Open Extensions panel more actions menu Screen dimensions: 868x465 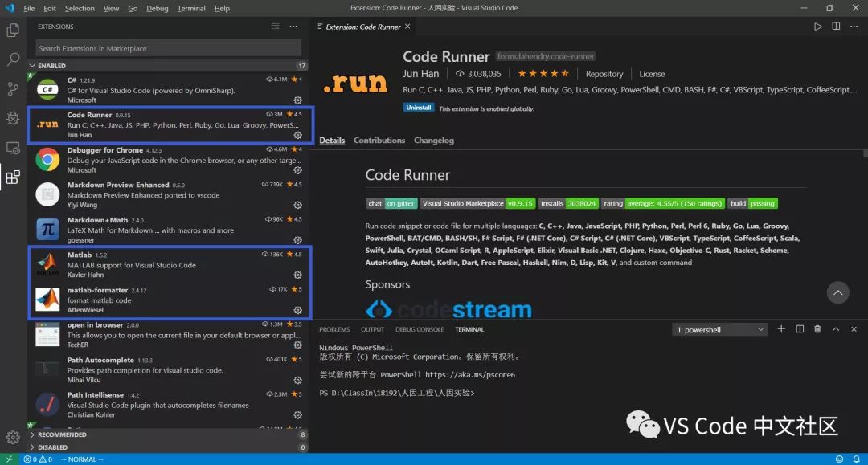point(293,27)
